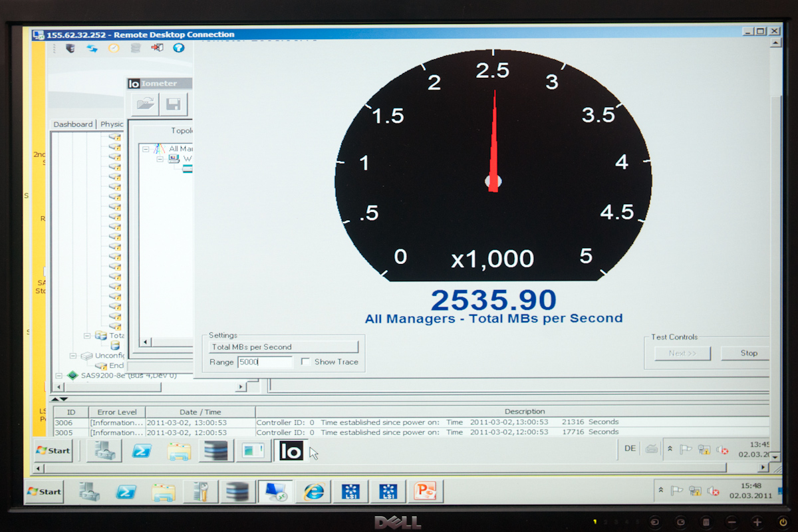Toggle event log pane using up-down triangles
798x532 pixels.
[59, 399]
